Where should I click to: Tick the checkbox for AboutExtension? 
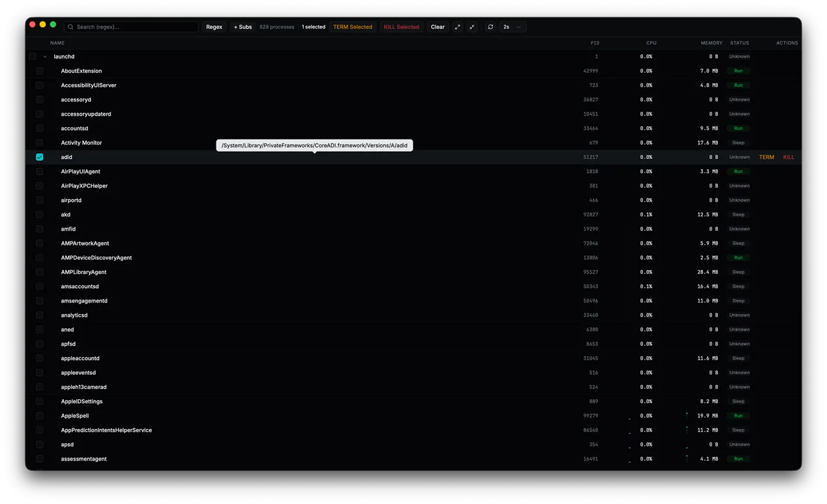click(39, 71)
